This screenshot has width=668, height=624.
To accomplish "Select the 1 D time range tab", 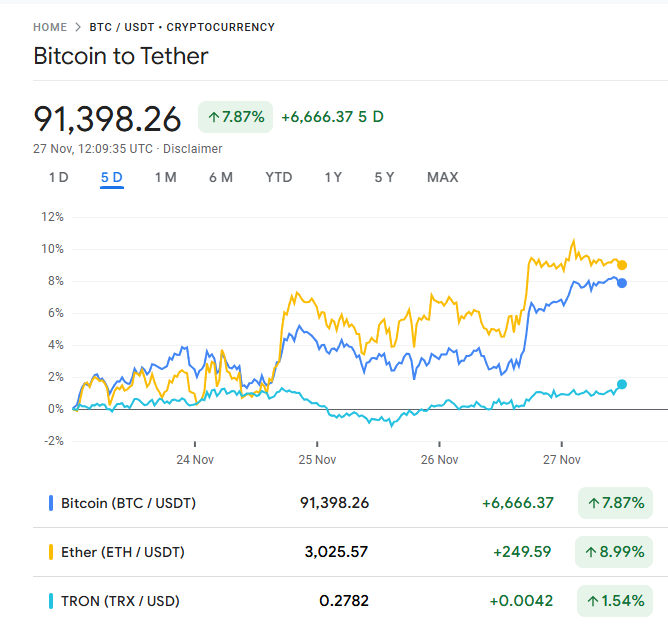I will coord(59,178).
